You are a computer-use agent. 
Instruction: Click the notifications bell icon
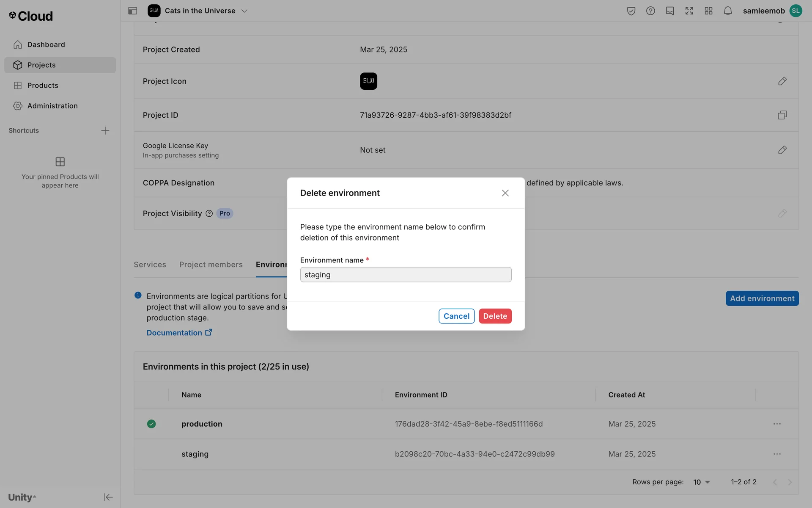point(727,11)
